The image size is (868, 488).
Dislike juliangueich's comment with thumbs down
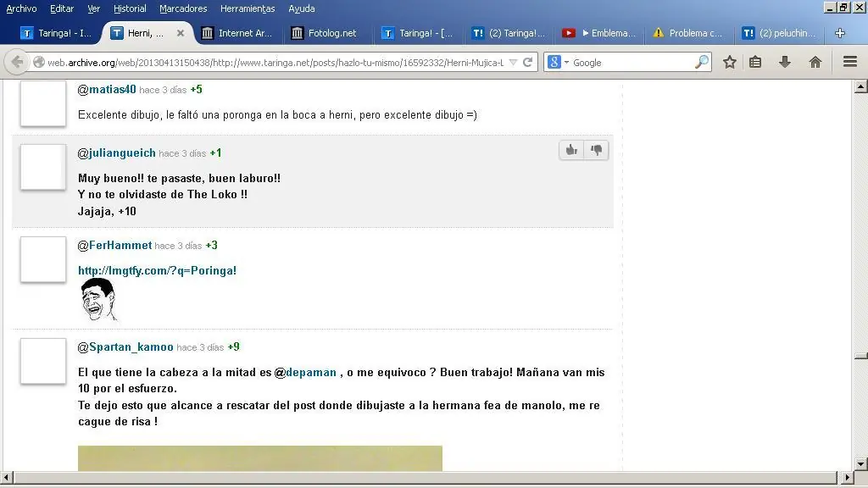(597, 150)
